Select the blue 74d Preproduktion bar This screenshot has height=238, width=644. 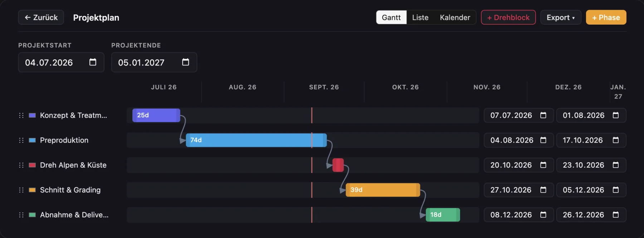pos(256,140)
